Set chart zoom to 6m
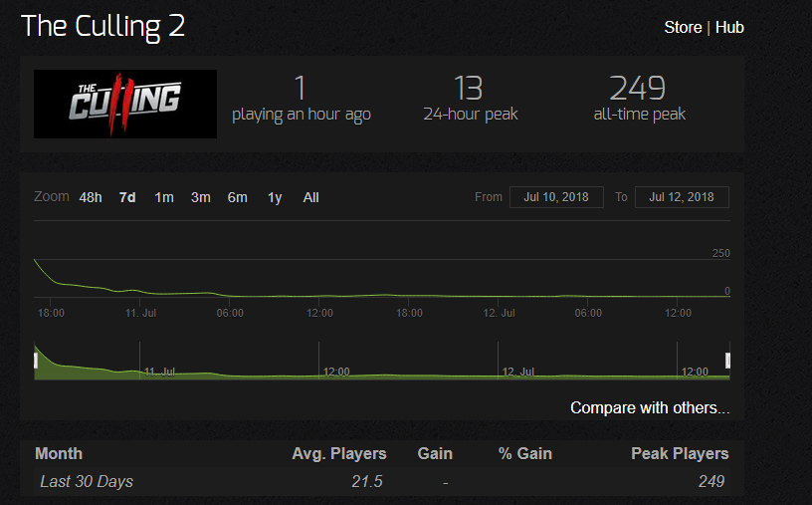 237,197
